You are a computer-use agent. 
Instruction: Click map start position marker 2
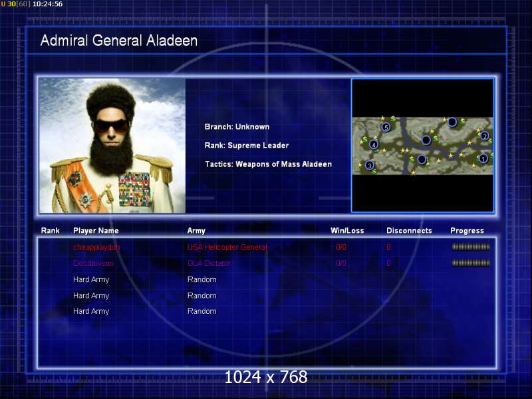click(x=485, y=136)
